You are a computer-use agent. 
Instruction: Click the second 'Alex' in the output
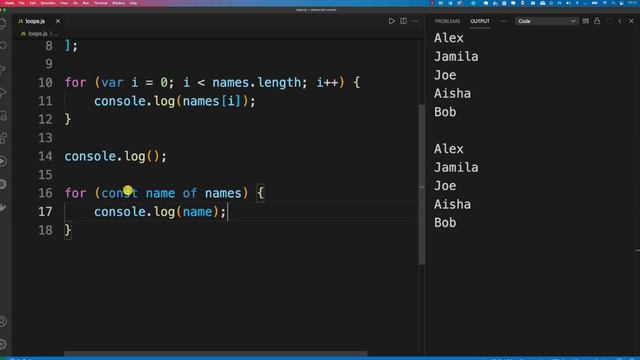click(449, 149)
